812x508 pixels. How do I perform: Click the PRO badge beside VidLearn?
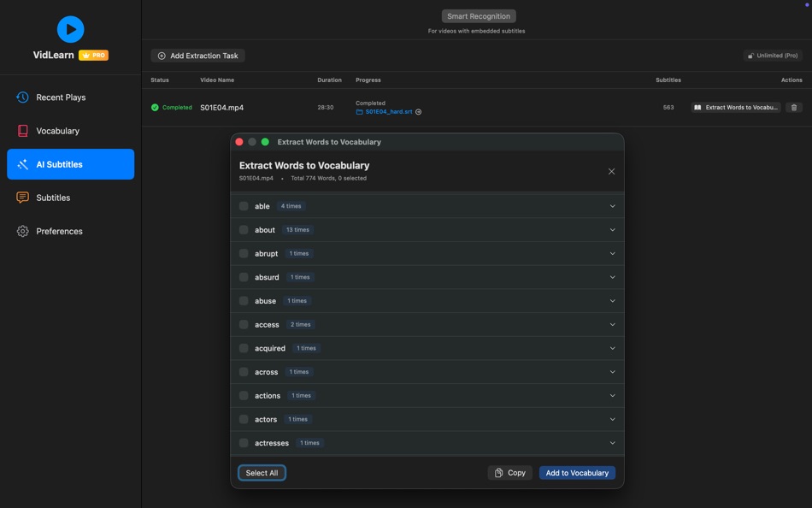pyautogui.click(x=92, y=54)
